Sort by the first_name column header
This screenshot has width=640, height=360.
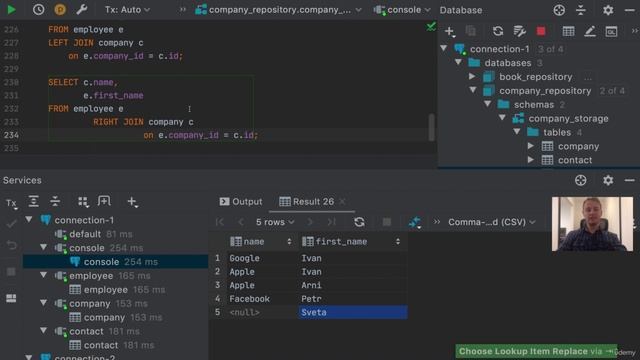click(x=351, y=242)
